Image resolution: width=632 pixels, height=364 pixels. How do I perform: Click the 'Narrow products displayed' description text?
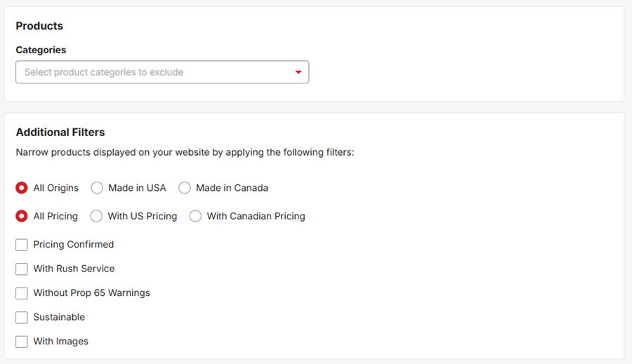click(185, 151)
